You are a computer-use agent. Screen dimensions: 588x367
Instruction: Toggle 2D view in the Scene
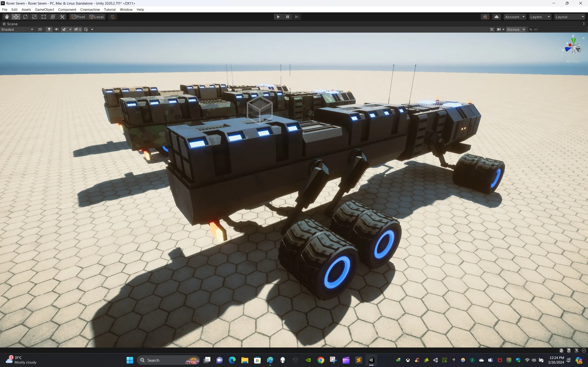(40, 29)
